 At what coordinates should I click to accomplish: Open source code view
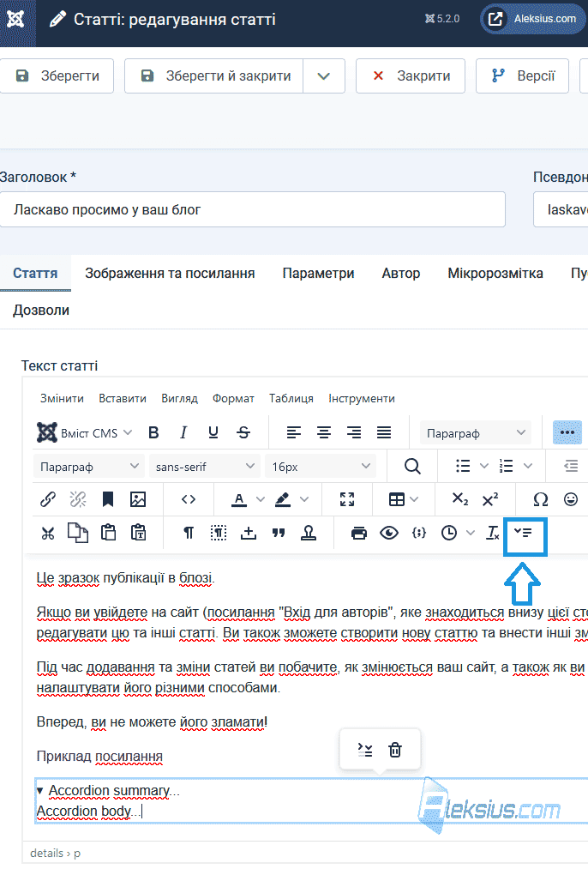click(x=189, y=499)
